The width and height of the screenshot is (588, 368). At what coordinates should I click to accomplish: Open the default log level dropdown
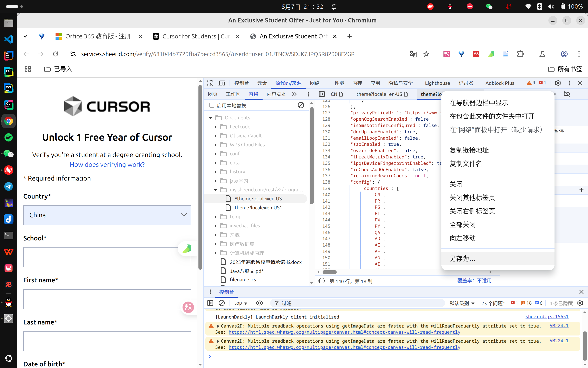(462, 303)
